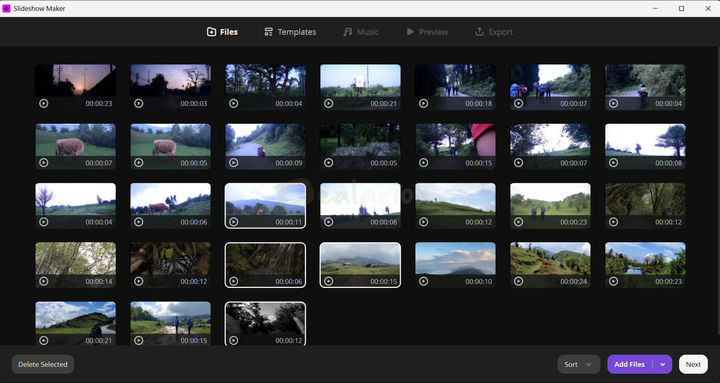Play the yellow backpack hiker clip 00:00:04
The width and height of the screenshot is (720, 383).
point(613,103)
